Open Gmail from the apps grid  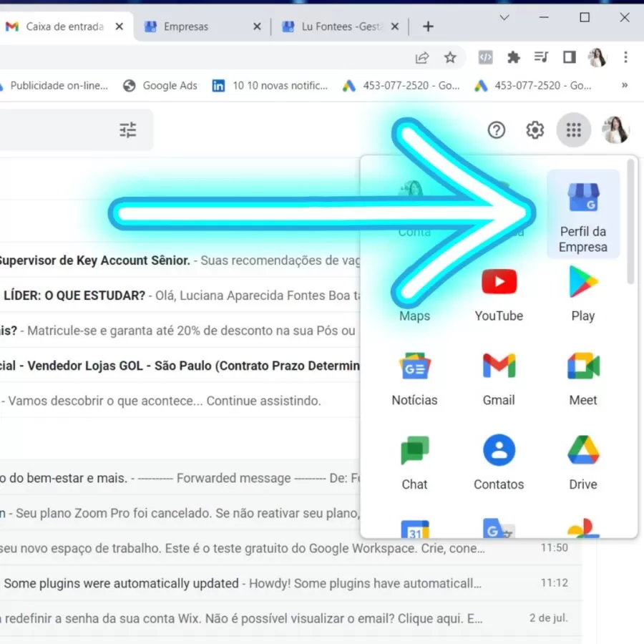(499, 379)
